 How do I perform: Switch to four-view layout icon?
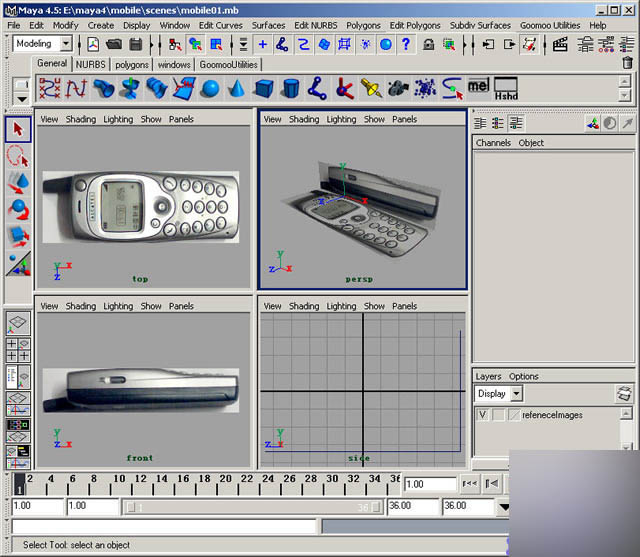click(18, 350)
